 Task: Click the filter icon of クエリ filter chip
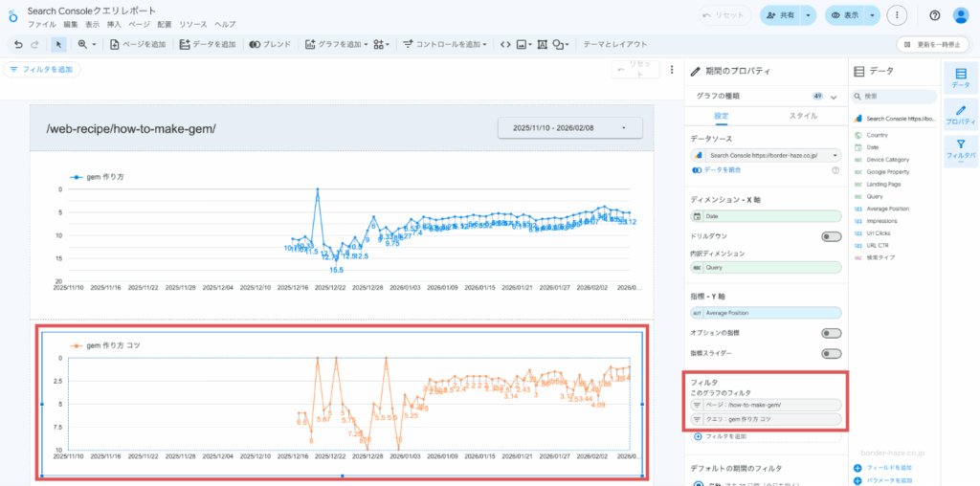tap(697, 419)
